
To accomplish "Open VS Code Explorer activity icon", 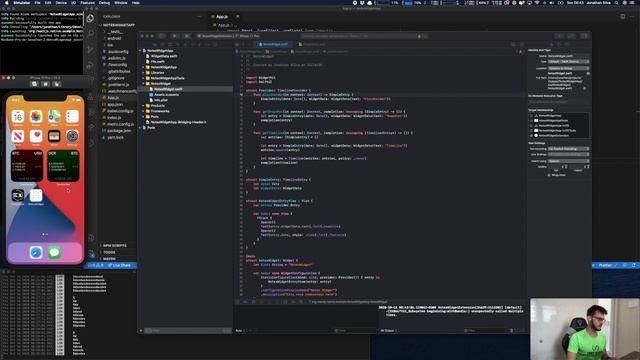I will point(90,18).
